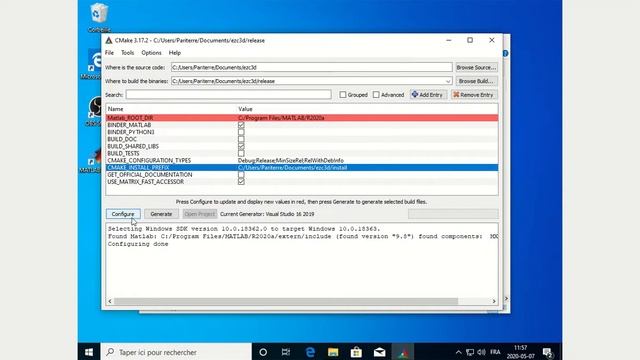The height and width of the screenshot is (360, 640).
Task: Edit Matlab_ROOT_DIR value path
Action: tap(281, 118)
